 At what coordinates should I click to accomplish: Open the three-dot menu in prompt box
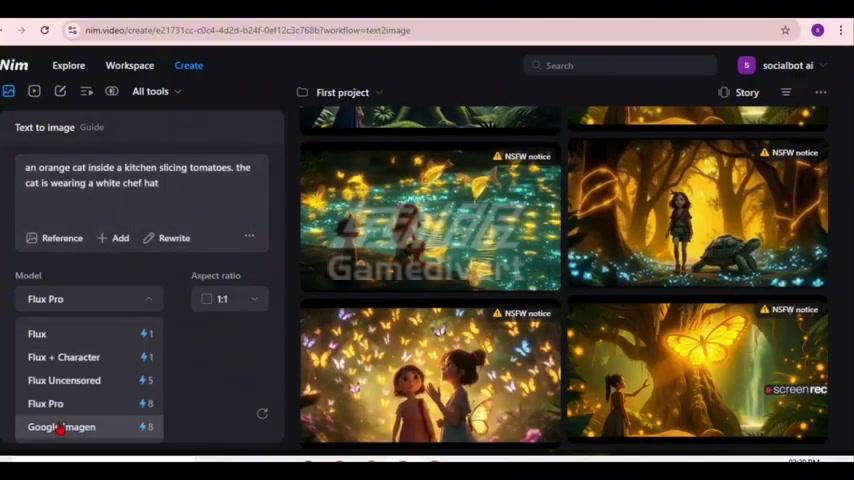249,236
